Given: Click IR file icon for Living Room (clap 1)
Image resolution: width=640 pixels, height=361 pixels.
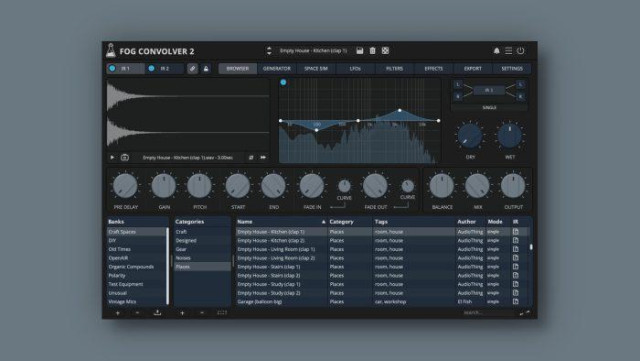Looking at the screenshot, I should [516, 249].
